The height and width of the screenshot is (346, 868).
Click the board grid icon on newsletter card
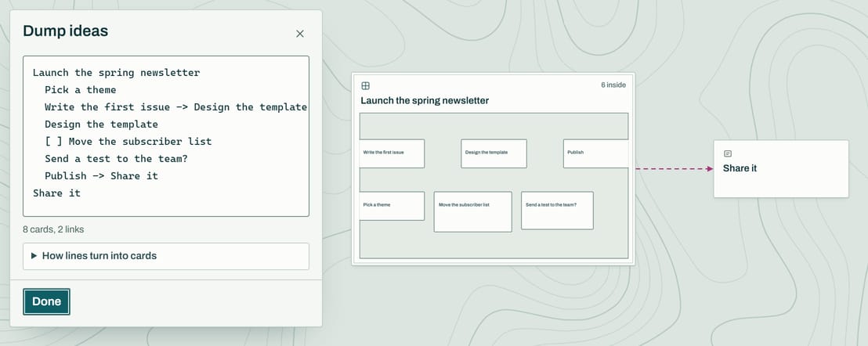click(365, 85)
